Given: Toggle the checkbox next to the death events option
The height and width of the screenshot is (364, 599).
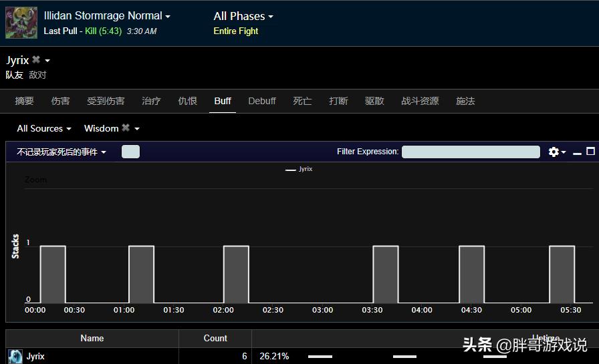Looking at the screenshot, I should click(x=130, y=152).
